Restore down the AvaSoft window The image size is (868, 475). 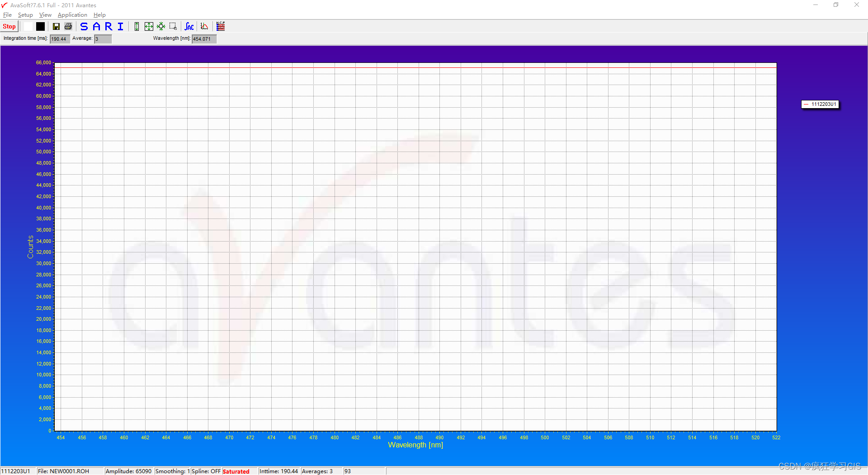[836, 5]
